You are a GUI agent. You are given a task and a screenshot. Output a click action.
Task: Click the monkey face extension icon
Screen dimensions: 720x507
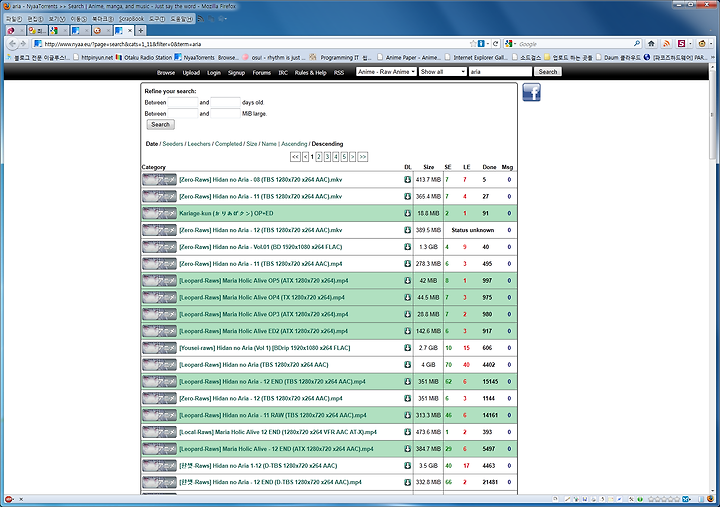coord(702,44)
